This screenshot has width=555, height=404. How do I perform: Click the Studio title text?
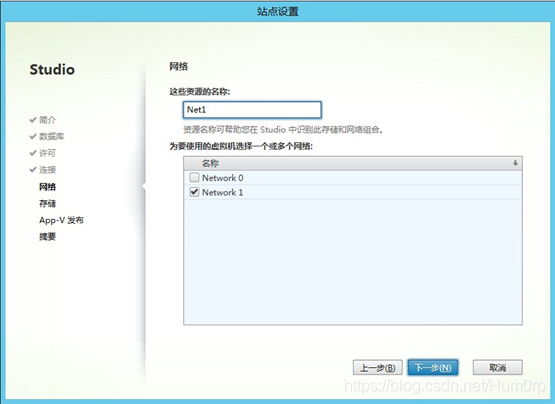point(52,69)
